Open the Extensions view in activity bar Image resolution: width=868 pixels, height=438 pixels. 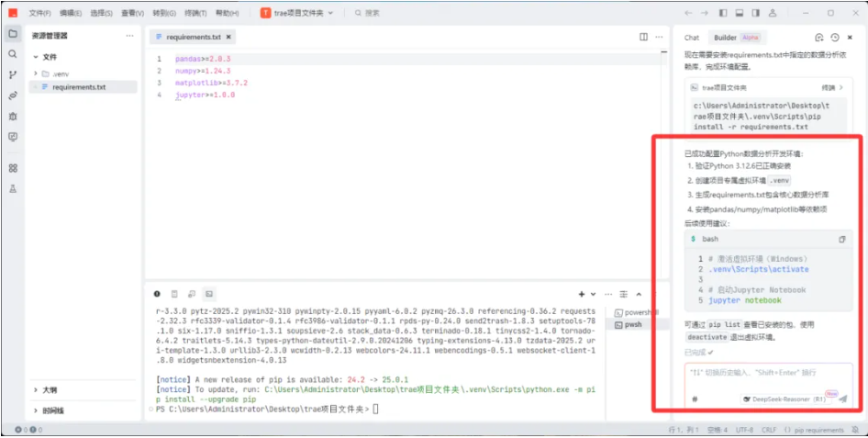click(x=13, y=168)
